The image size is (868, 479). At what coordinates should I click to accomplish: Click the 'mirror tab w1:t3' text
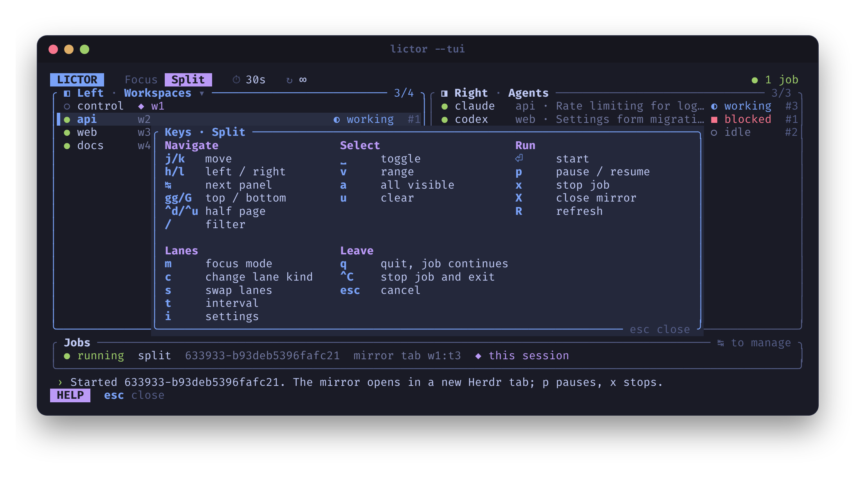click(407, 356)
